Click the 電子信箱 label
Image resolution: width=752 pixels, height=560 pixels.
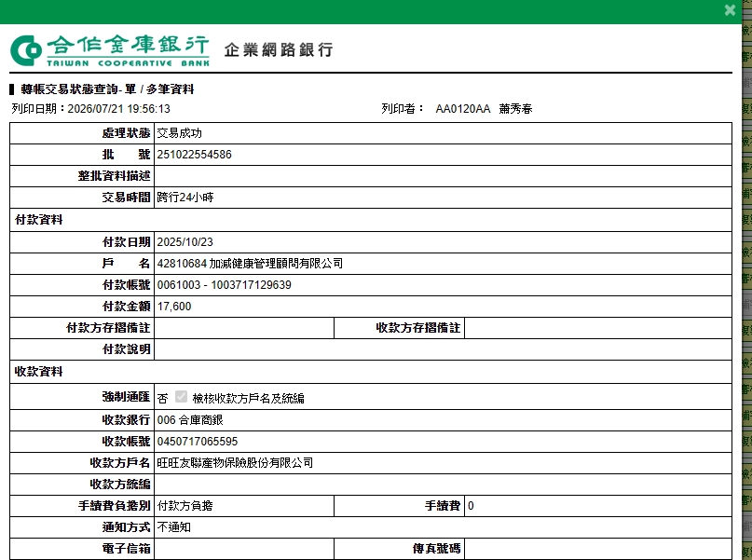pyautogui.click(x=126, y=549)
